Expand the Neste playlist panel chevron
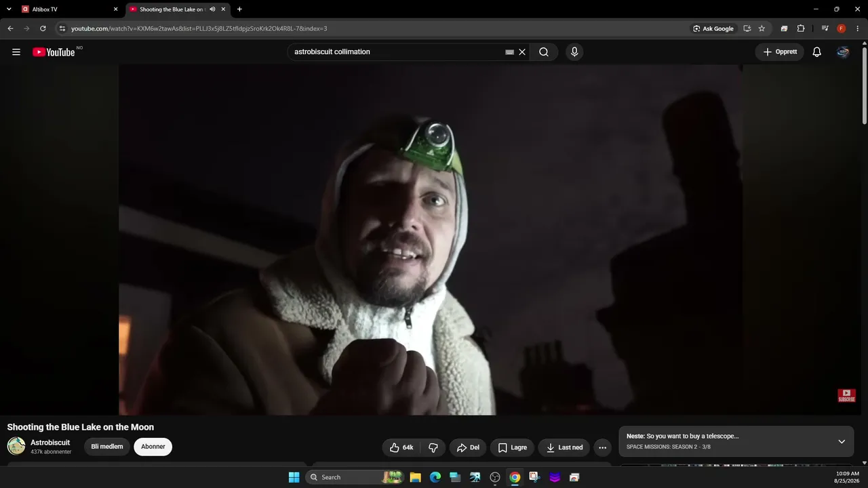868x488 pixels. pyautogui.click(x=842, y=441)
